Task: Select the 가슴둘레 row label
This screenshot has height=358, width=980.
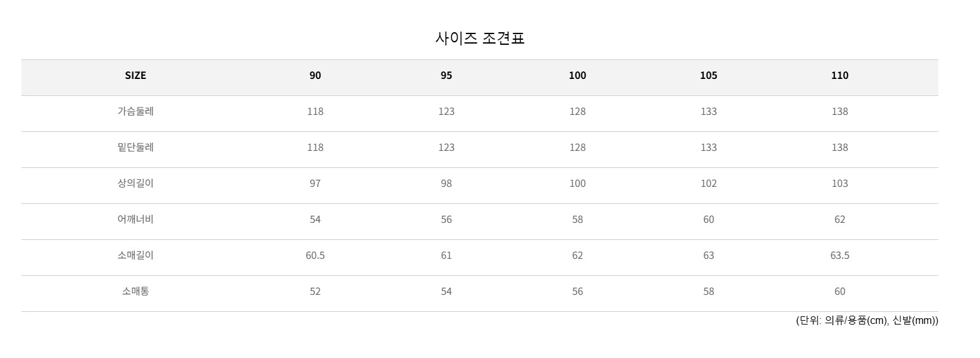Action: tap(136, 112)
